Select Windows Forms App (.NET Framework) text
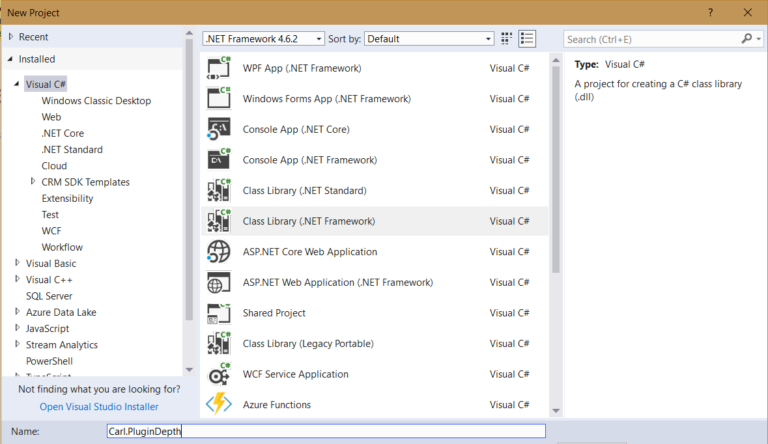Image resolution: width=768 pixels, height=444 pixels. (327, 99)
